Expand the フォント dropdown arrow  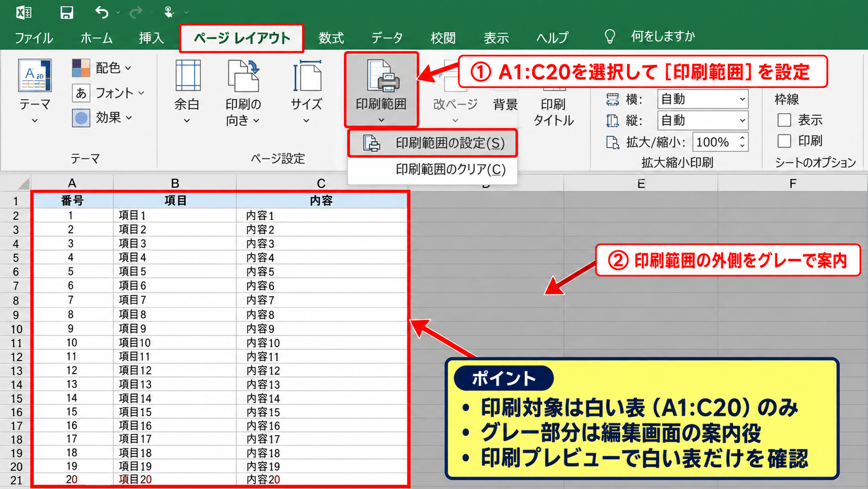[141, 93]
